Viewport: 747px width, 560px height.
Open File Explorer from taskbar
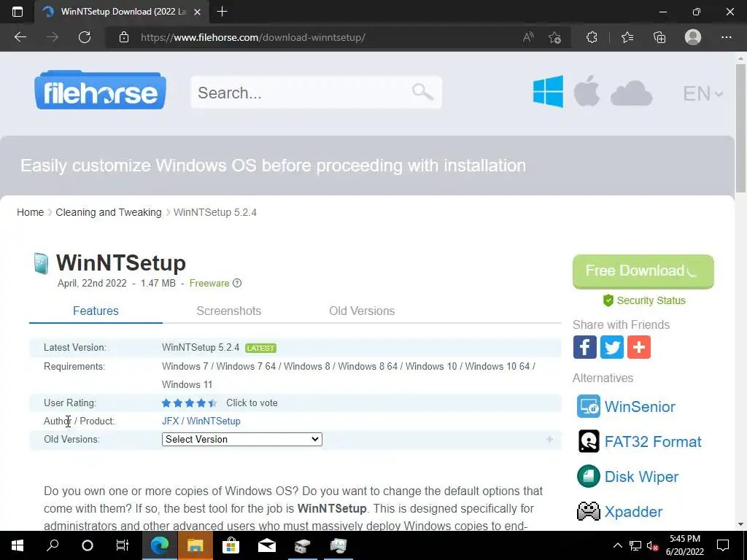[x=196, y=545]
